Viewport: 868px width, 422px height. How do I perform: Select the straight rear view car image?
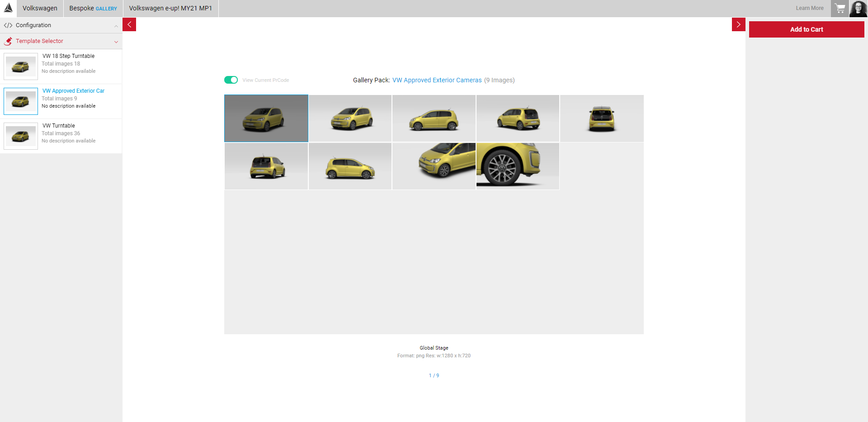point(602,118)
